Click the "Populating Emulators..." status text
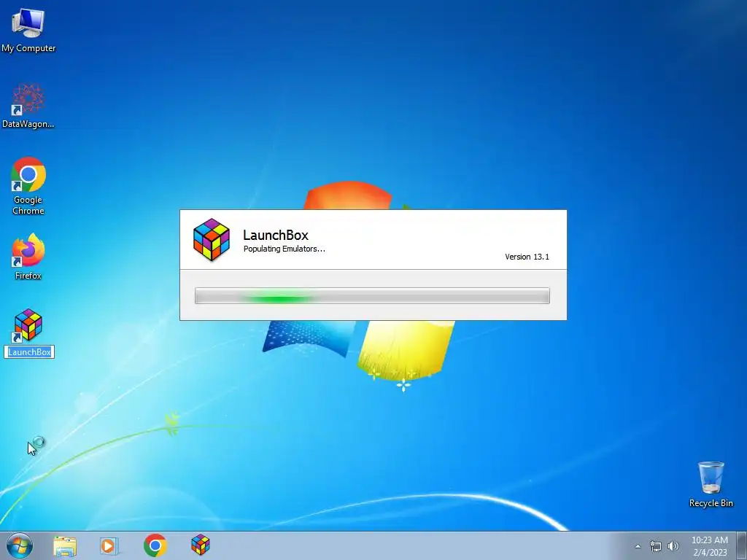Screen dimensions: 747x560 pyautogui.click(x=284, y=249)
